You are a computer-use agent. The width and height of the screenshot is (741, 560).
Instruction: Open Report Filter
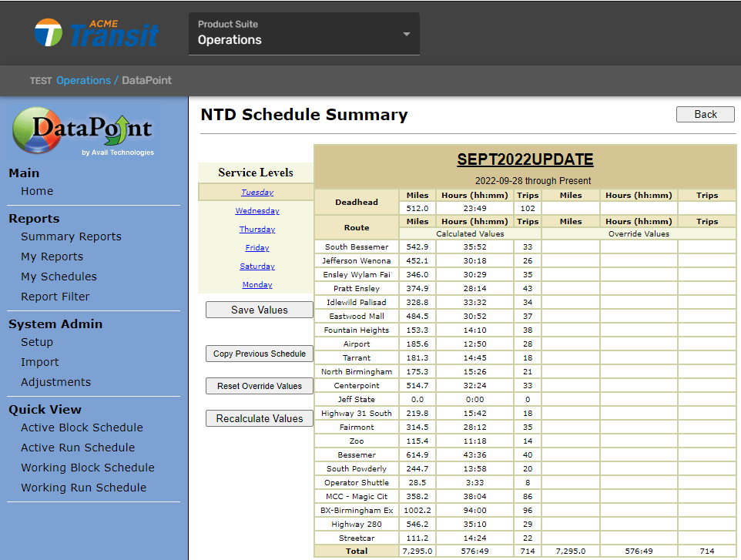click(55, 297)
